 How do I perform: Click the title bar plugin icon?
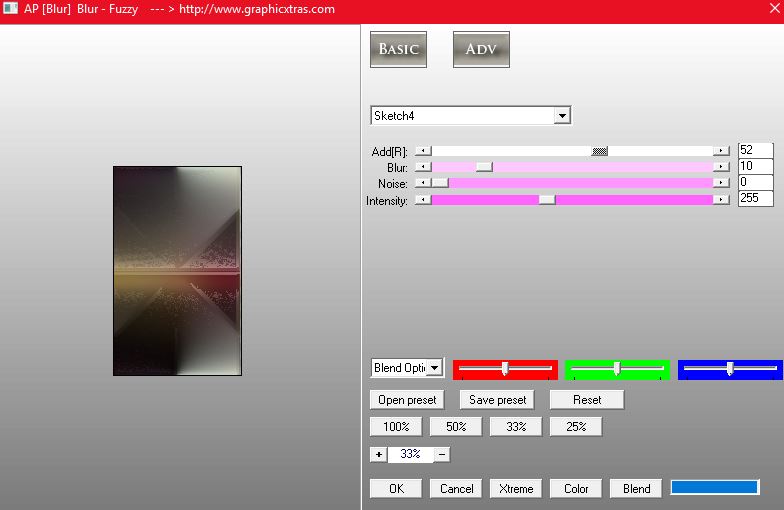10,8
